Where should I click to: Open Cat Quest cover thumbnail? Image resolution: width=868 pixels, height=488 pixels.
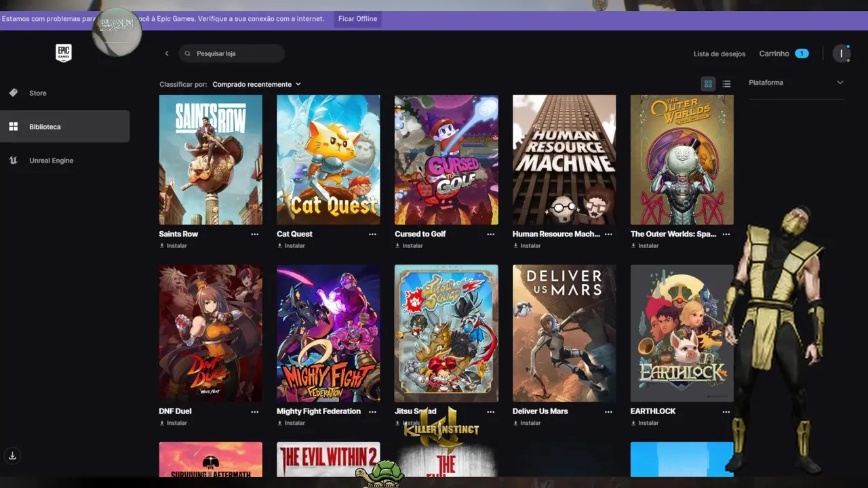coord(328,159)
